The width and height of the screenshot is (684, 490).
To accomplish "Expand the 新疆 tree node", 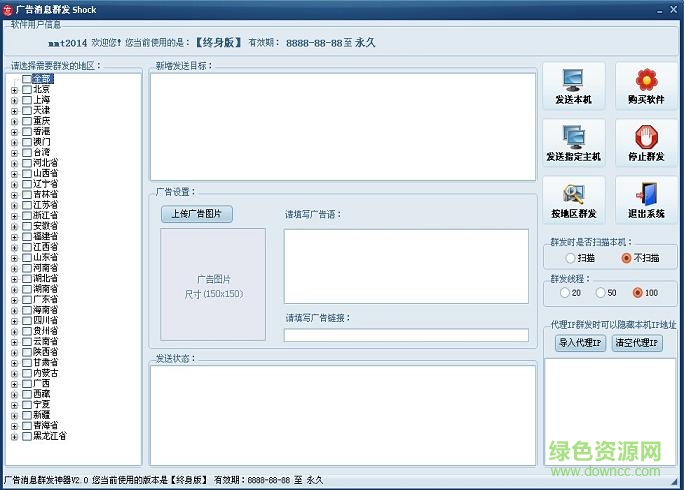I will click(14, 415).
